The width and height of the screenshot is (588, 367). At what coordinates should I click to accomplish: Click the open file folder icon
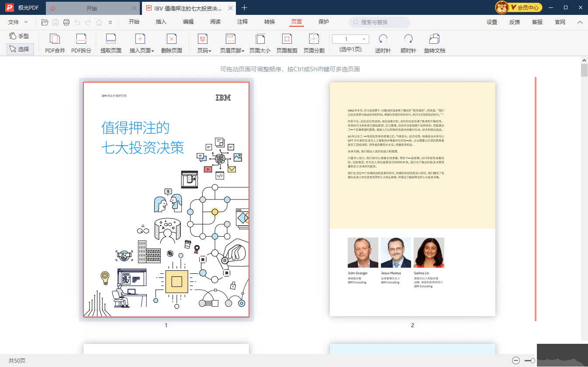(x=45, y=22)
